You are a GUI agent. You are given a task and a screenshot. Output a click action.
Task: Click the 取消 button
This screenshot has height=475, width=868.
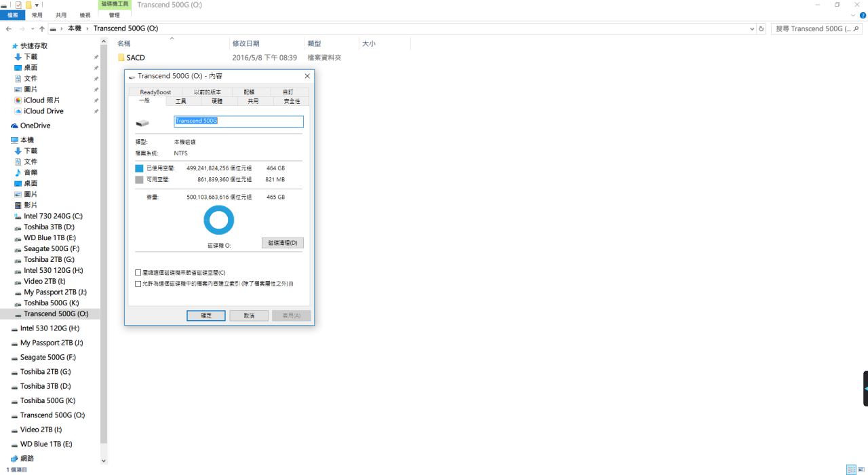point(249,316)
